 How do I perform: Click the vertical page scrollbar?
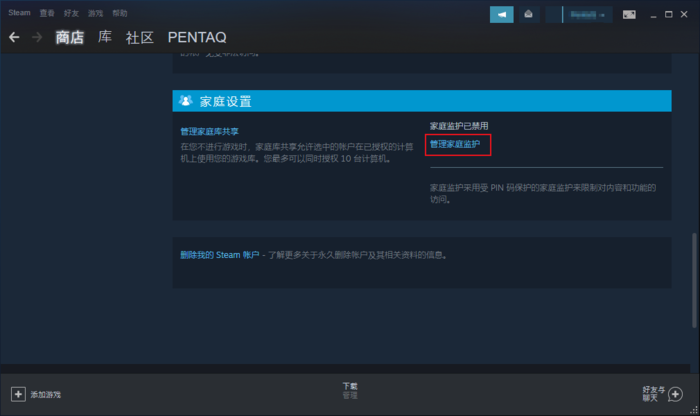coord(694,280)
